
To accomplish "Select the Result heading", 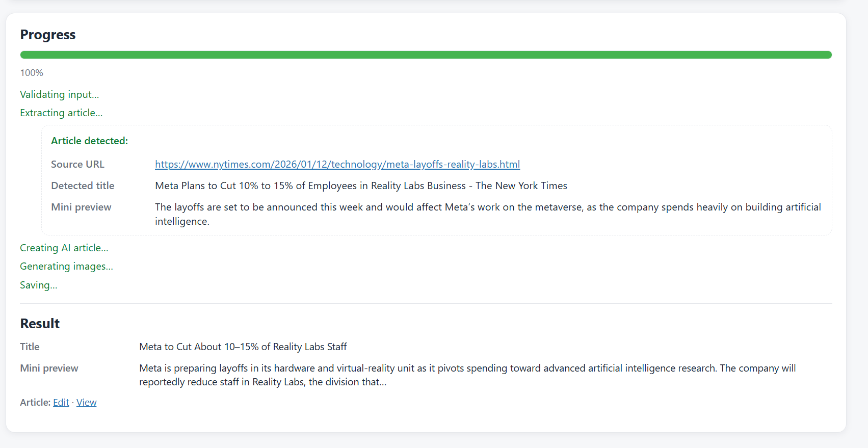I will [40, 323].
